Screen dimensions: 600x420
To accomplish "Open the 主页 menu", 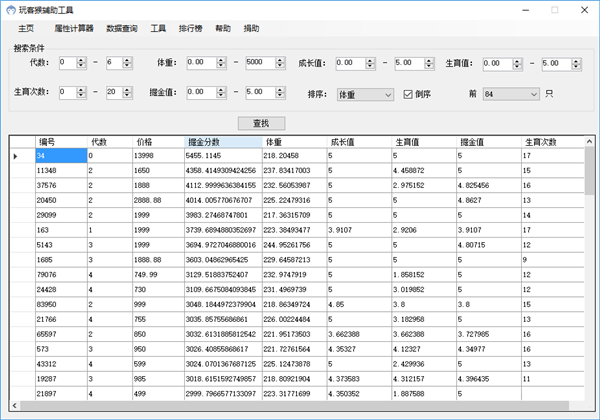I will 26,29.
